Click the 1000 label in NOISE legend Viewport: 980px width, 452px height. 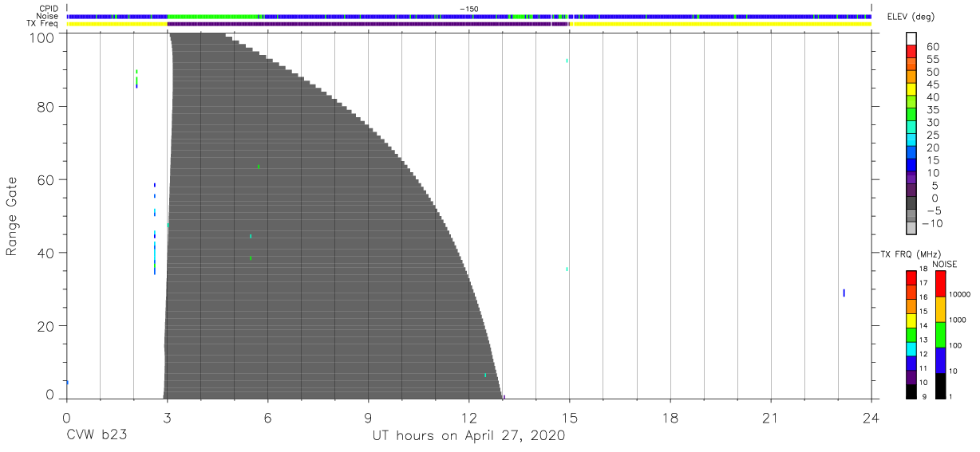coord(958,320)
